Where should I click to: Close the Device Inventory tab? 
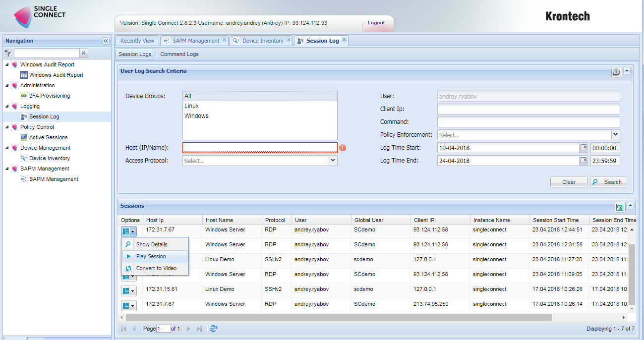(289, 40)
